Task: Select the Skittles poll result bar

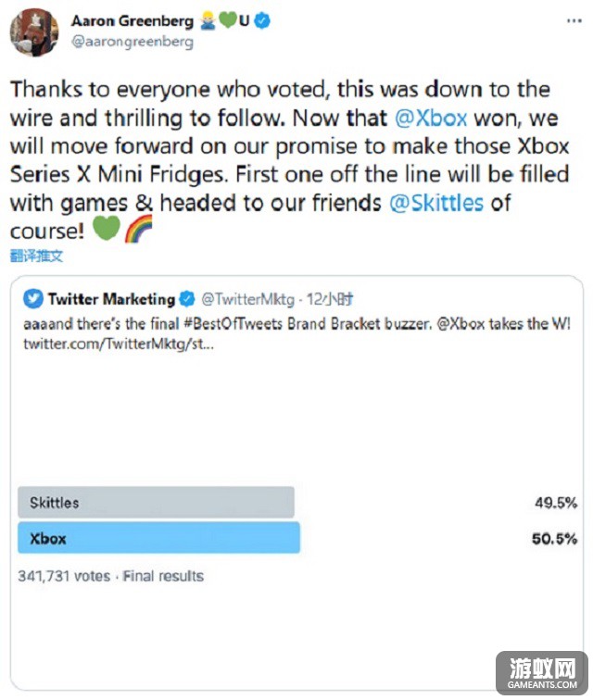Action: tap(156, 502)
